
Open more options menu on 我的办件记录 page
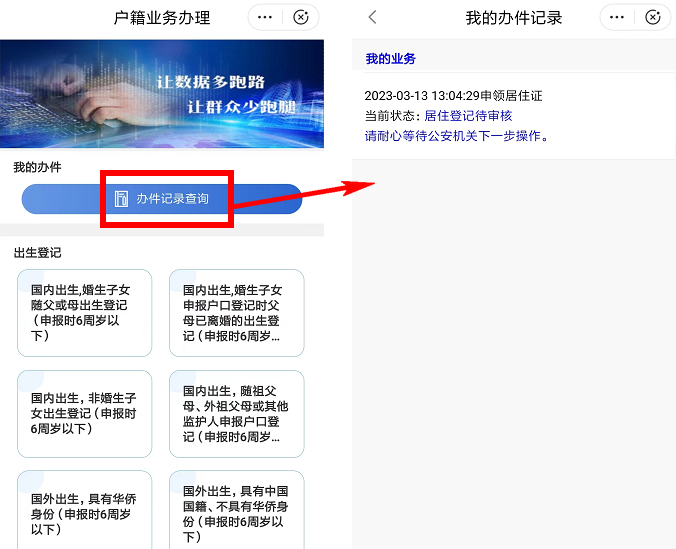tap(617, 18)
